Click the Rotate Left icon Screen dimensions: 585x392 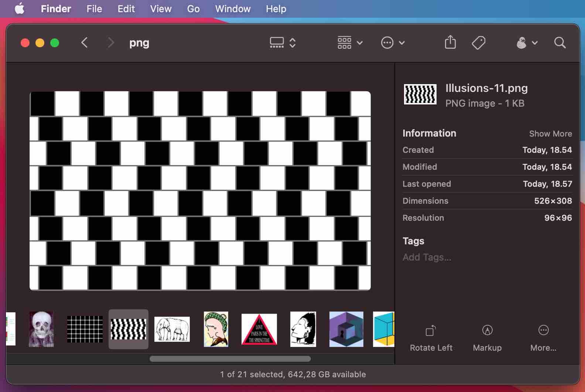[431, 330]
